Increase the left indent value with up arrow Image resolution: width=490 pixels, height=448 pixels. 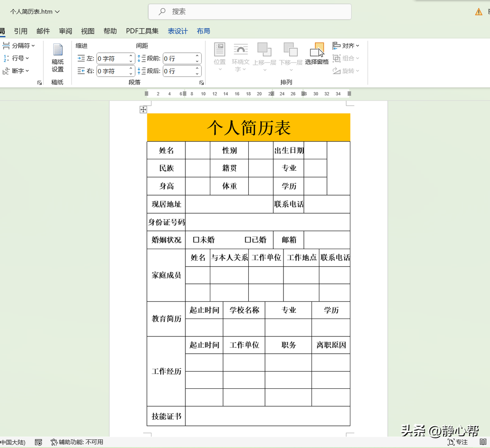point(131,56)
